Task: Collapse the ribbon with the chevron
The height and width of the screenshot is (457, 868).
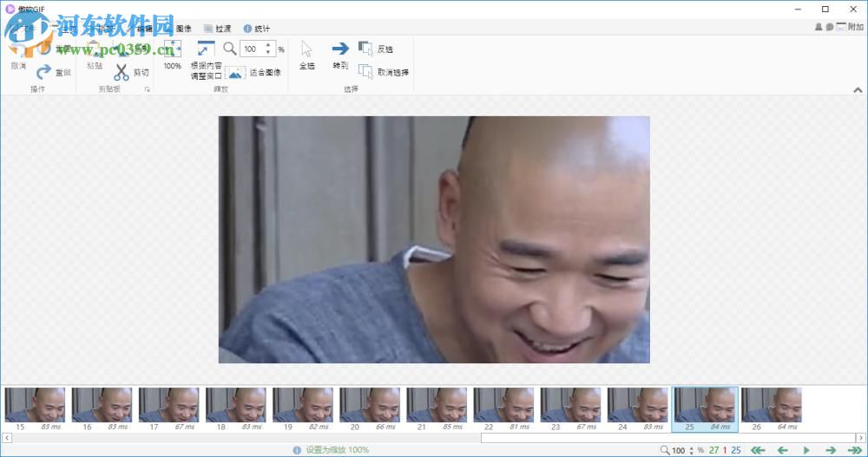Action: pyautogui.click(x=858, y=89)
